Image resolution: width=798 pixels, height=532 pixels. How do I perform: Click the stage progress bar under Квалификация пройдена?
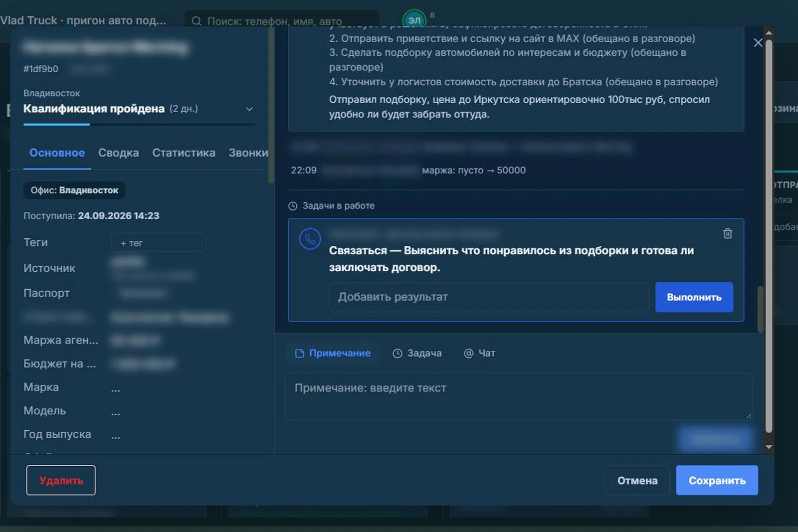[x=139, y=124]
